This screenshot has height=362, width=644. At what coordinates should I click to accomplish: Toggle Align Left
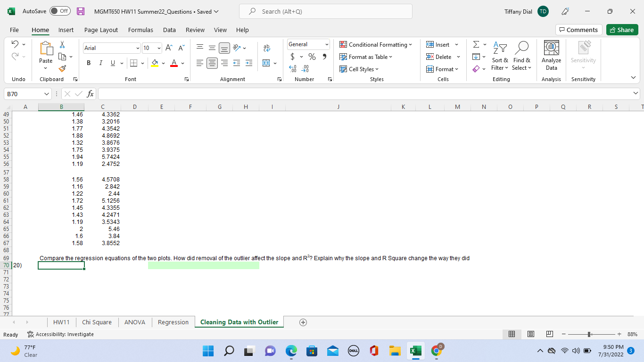(x=200, y=63)
